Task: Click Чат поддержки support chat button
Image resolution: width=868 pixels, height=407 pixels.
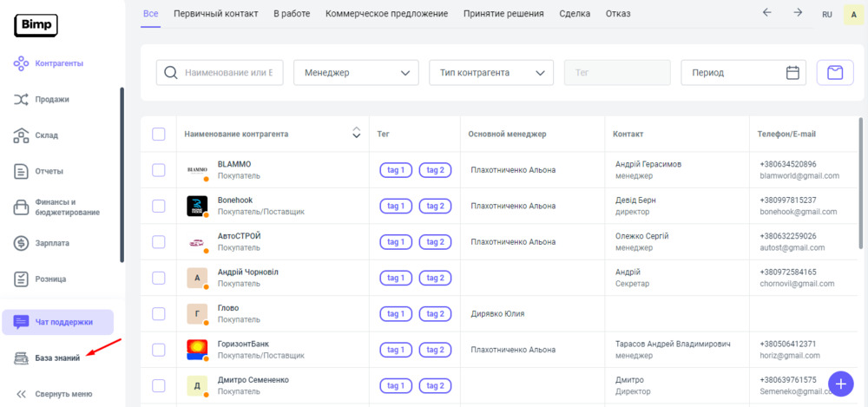Action: tap(58, 322)
